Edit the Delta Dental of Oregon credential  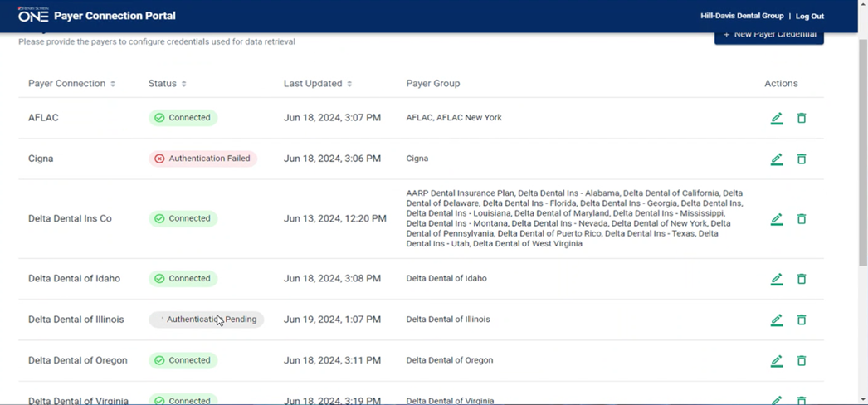click(x=777, y=360)
